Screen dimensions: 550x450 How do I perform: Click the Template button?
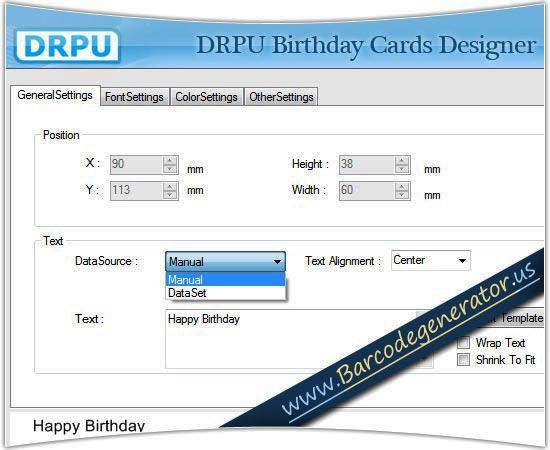pos(521,318)
